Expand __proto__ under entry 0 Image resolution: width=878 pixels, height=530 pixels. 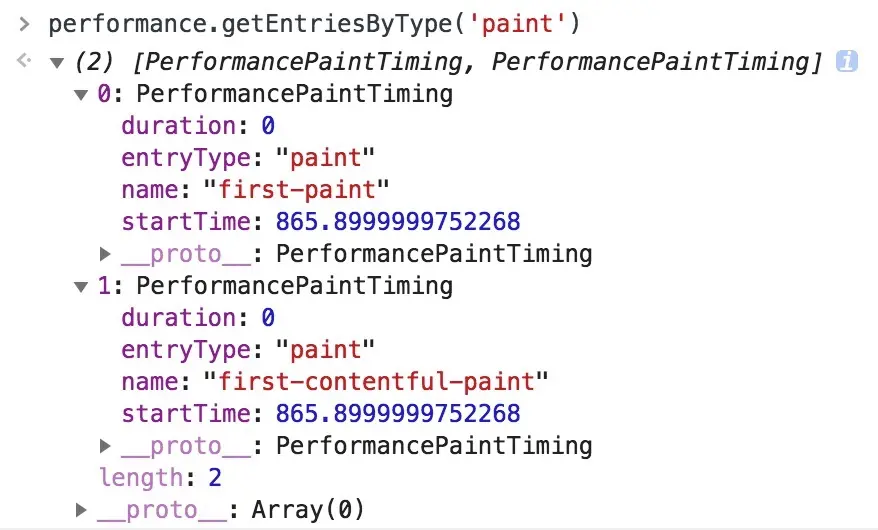pyautogui.click(x=105, y=254)
